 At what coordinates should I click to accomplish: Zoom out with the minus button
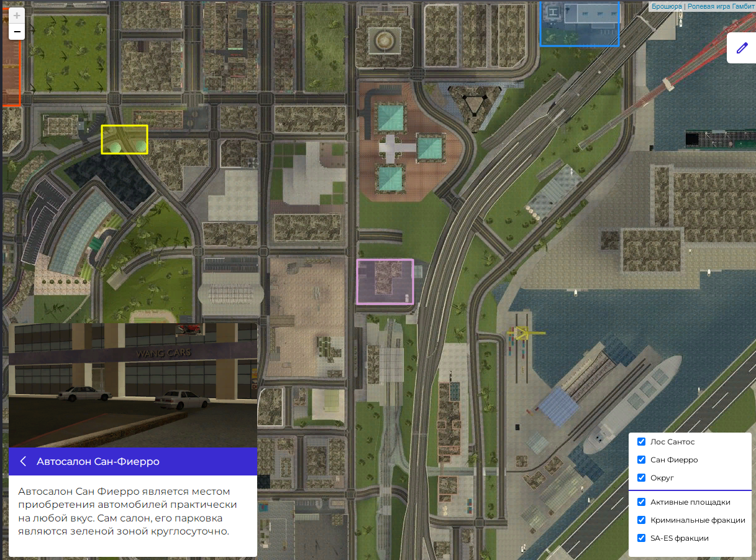17,32
